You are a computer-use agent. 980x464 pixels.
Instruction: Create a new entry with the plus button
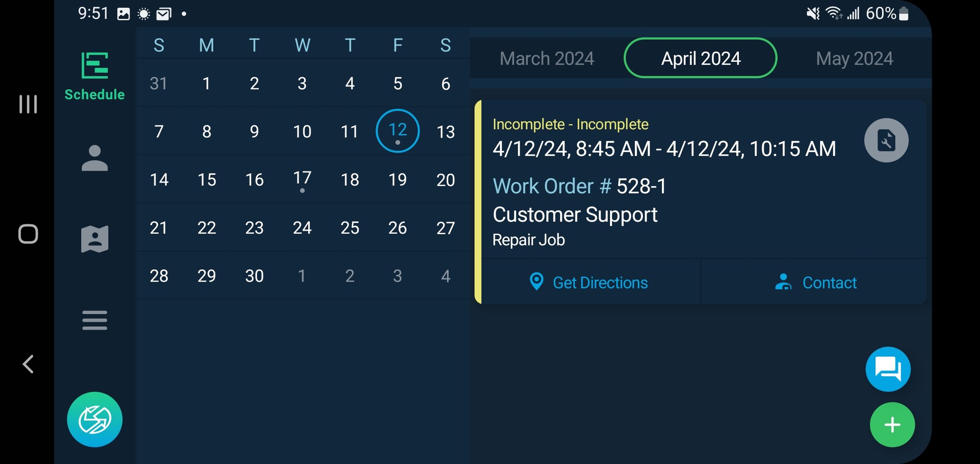[892, 424]
